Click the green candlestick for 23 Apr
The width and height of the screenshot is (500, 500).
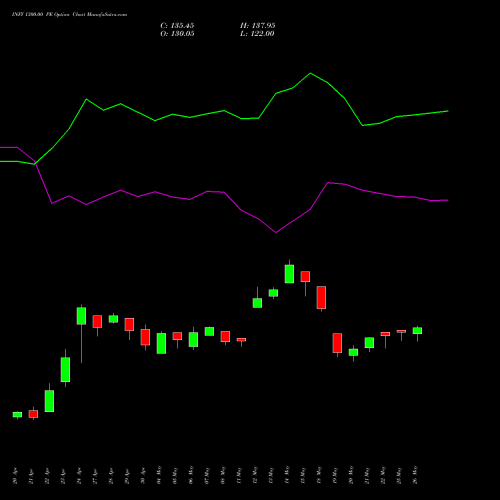pyautogui.click(x=65, y=369)
